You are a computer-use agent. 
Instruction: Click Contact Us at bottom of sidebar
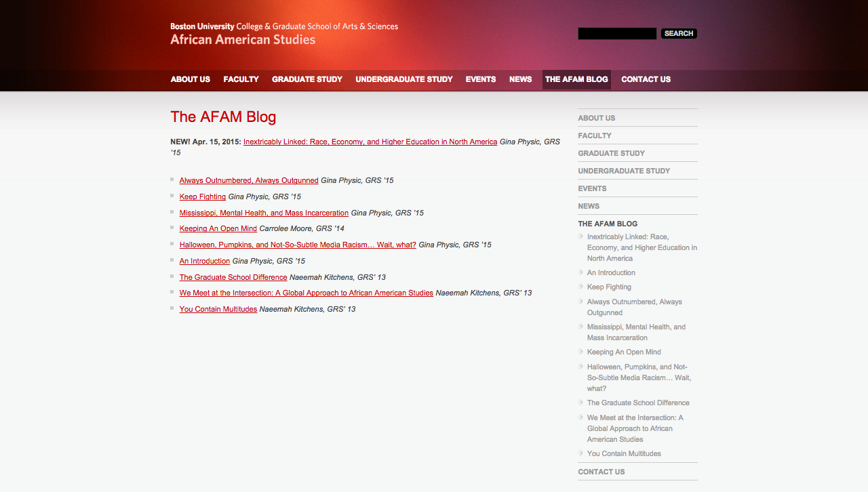point(601,472)
